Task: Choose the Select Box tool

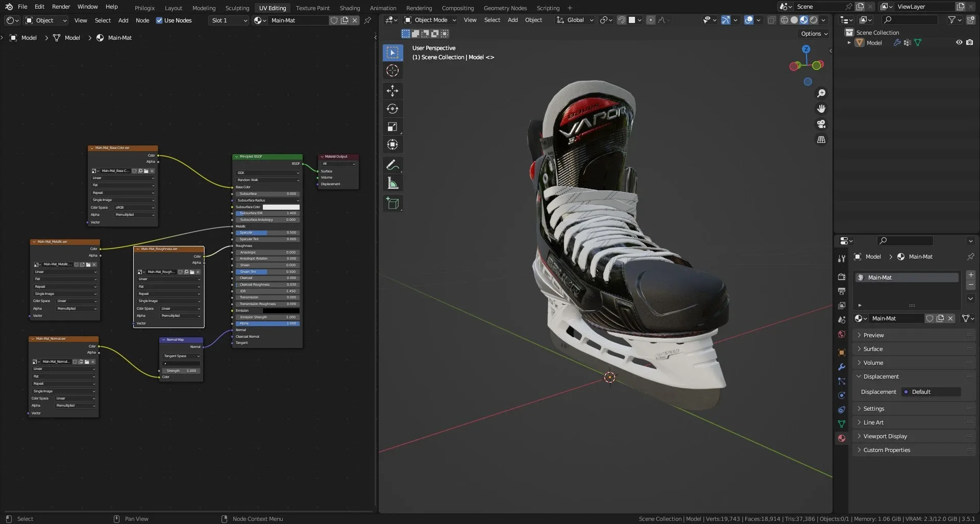Action: pos(393,53)
